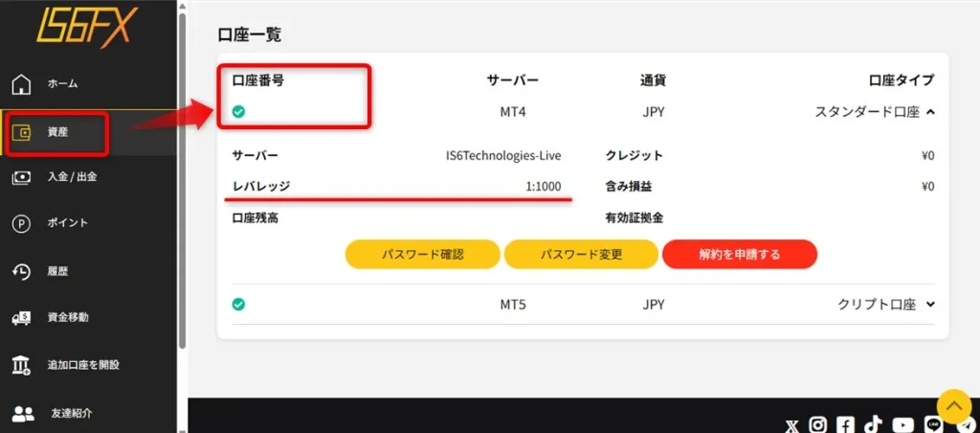Click the yellow back-to-top arrow button
This screenshot has height=433, width=980.
pyautogui.click(x=954, y=405)
